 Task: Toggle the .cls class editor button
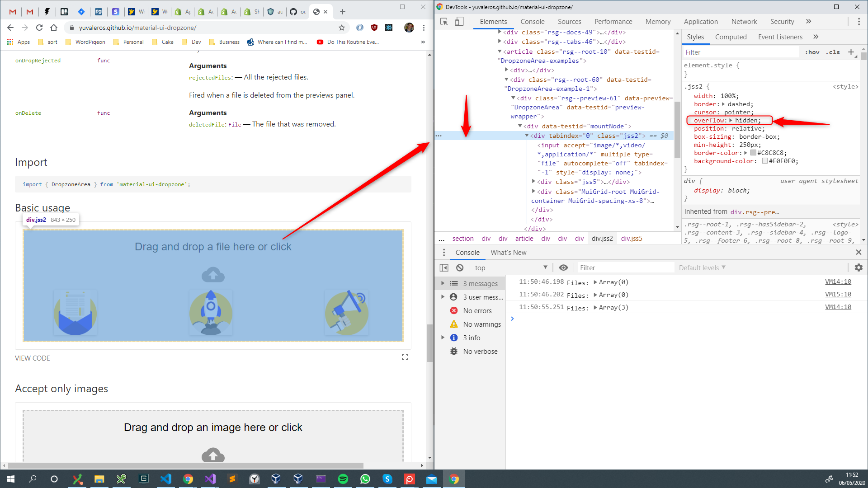(834, 52)
